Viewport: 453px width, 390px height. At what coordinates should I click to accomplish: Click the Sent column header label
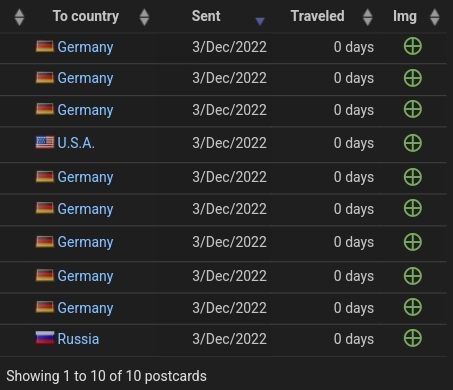point(206,16)
